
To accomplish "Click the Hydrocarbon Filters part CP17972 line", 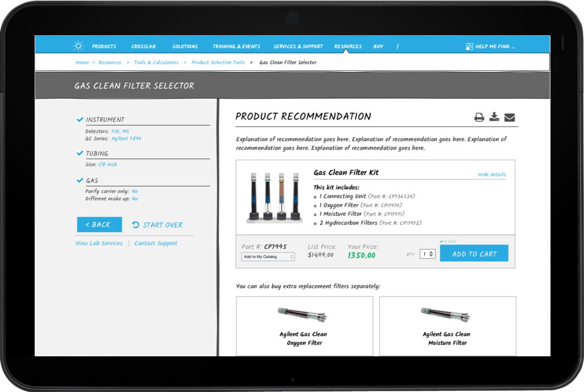I will (x=370, y=223).
